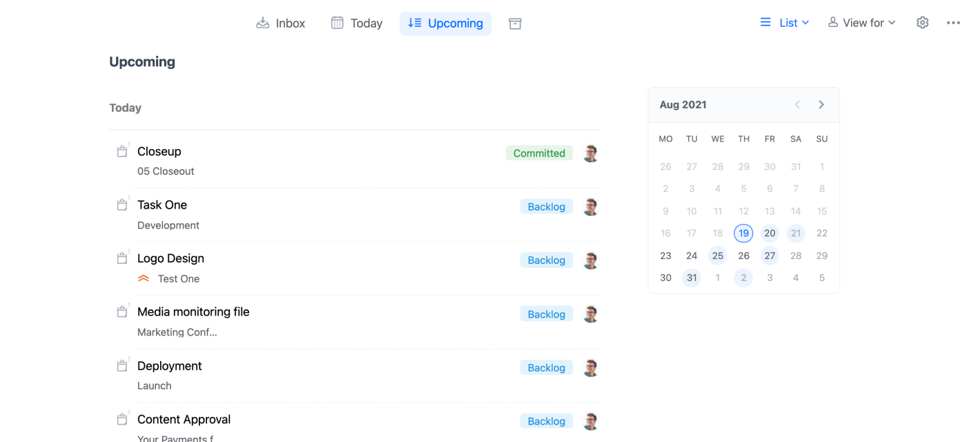This screenshot has height=442, width=980.
Task: Click the Marketing Conf... project label
Action: coord(177,332)
